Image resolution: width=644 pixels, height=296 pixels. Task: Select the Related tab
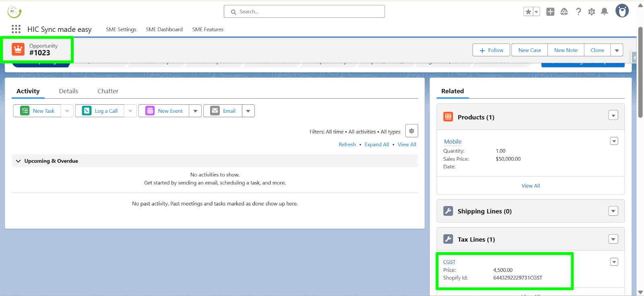[452, 91]
